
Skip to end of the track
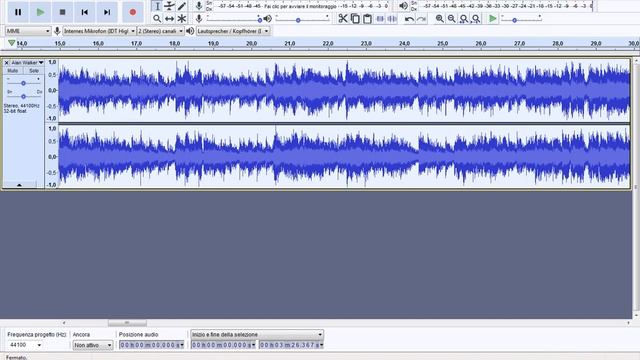pyautogui.click(x=107, y=12)
